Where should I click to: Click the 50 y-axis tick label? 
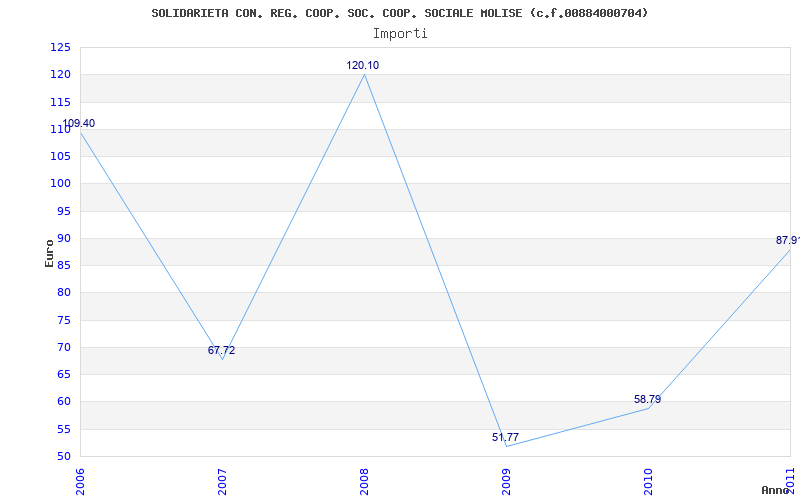pos(64,457)
